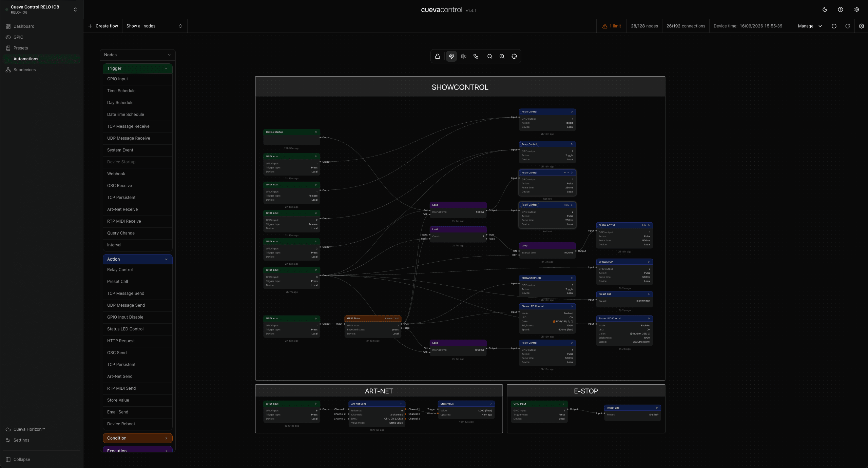Click the redo arrow icon
868x468 pixels.
(x=848, y=26)
